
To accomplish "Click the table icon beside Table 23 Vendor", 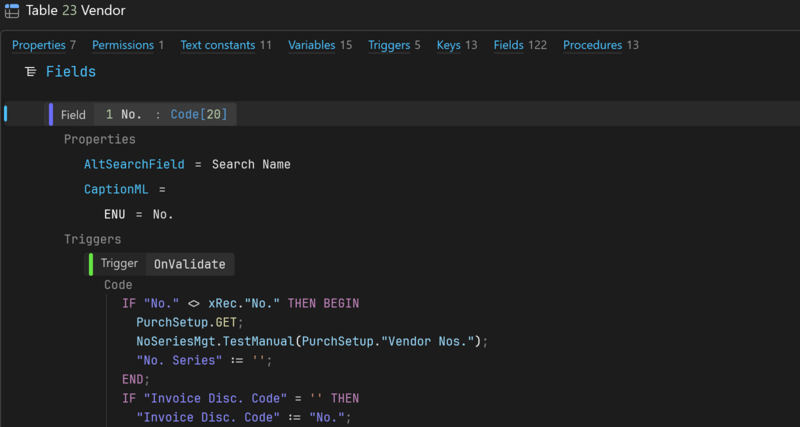I will click(x=11, y=11).
